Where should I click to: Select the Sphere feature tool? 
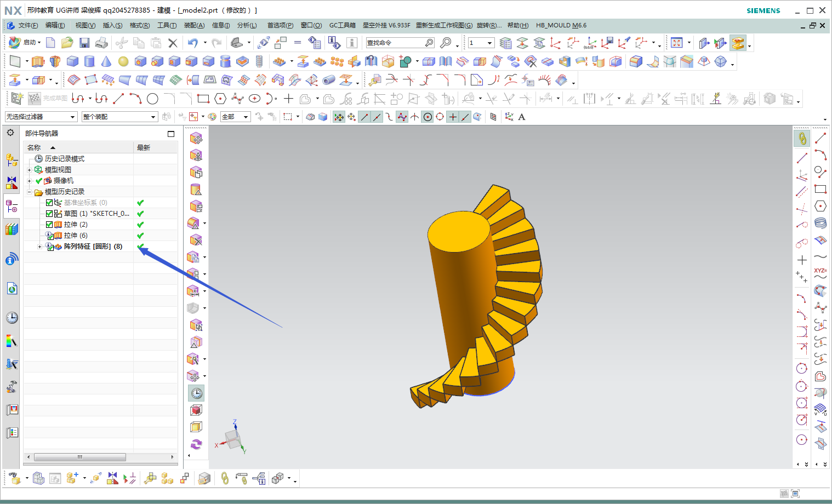coord(123,61)
